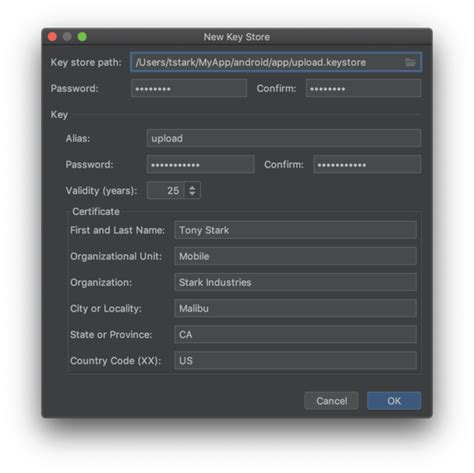Click the Country Code (XX) label

[116, 361]
